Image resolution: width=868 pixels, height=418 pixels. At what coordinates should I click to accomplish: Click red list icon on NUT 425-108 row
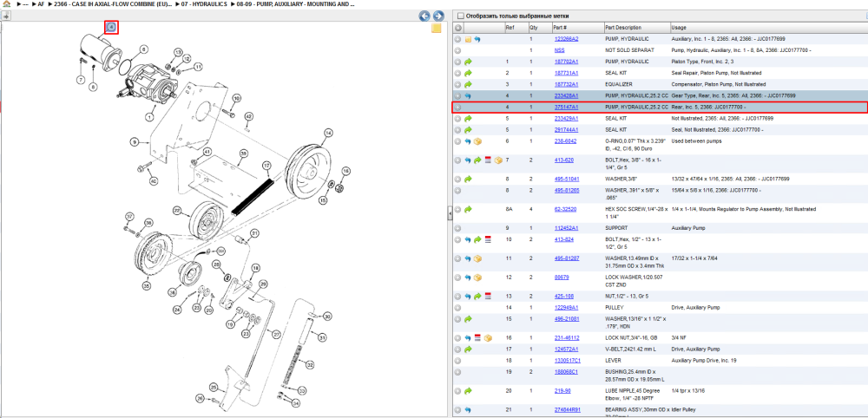pyautogui.click(x=488, y=297)
